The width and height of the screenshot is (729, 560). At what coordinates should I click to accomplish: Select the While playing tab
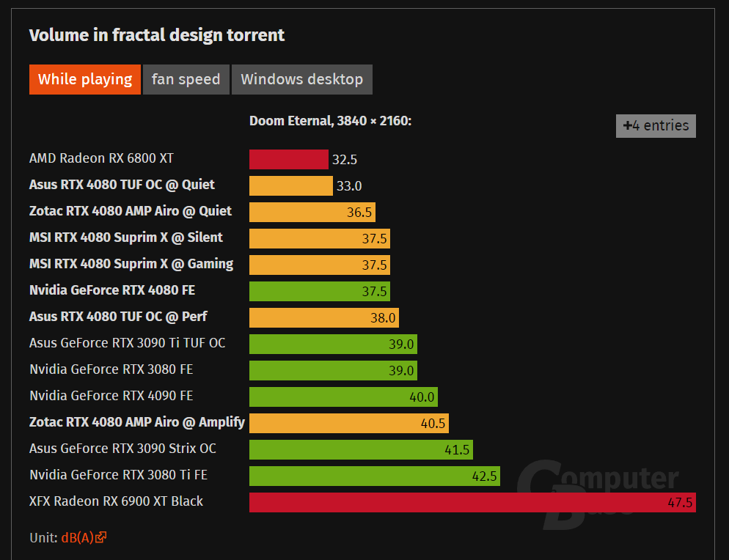84,79
